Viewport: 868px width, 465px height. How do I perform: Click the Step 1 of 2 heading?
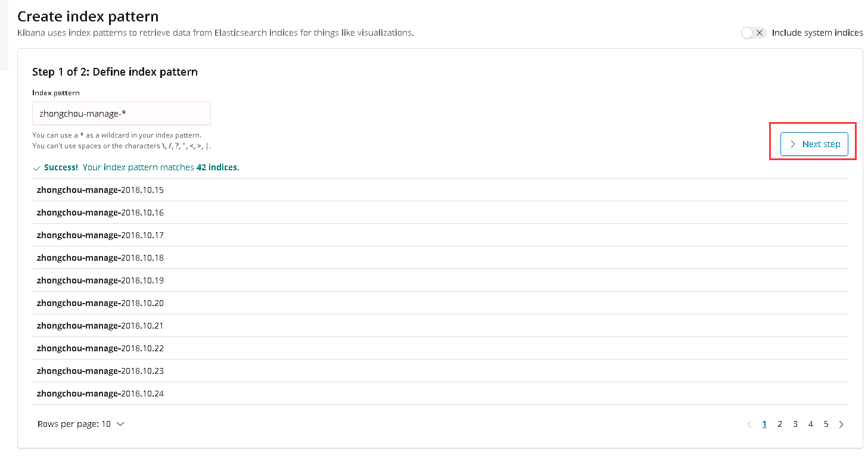coord(115,72)
